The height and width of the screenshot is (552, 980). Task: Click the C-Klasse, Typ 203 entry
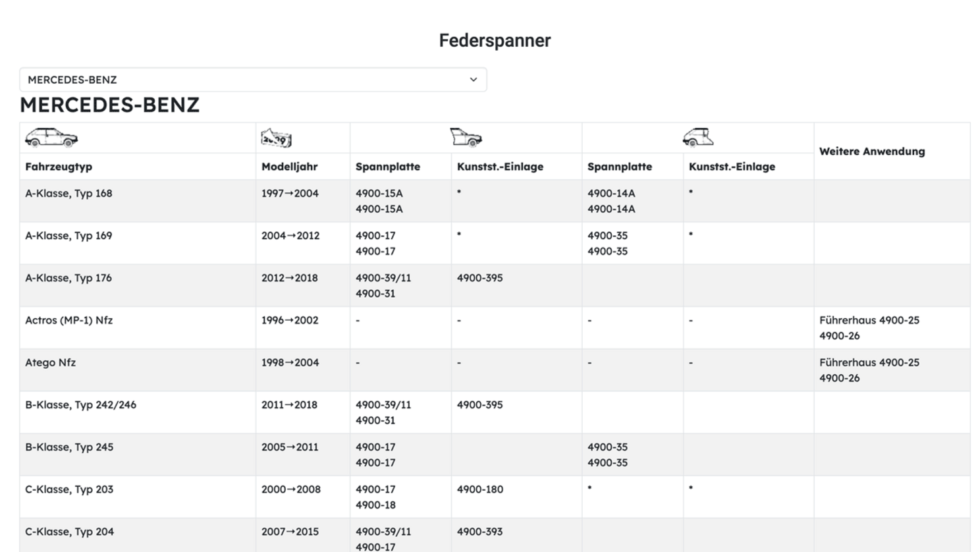point(69,489)
